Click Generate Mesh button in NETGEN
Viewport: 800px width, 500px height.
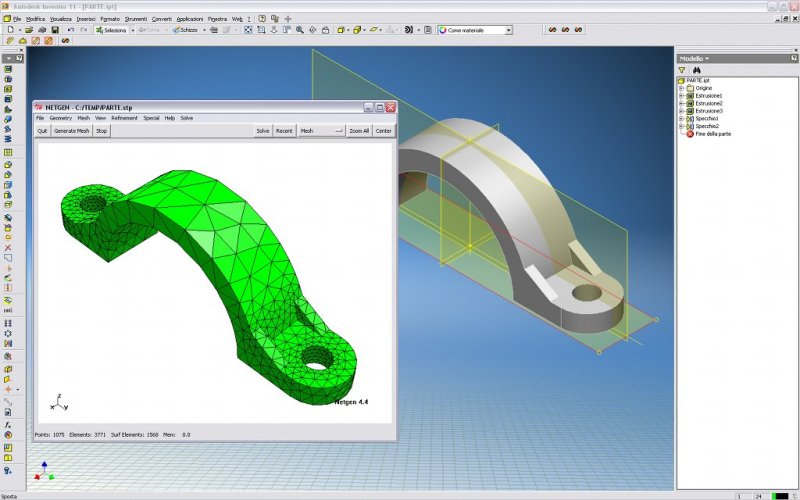coord(71,131)
